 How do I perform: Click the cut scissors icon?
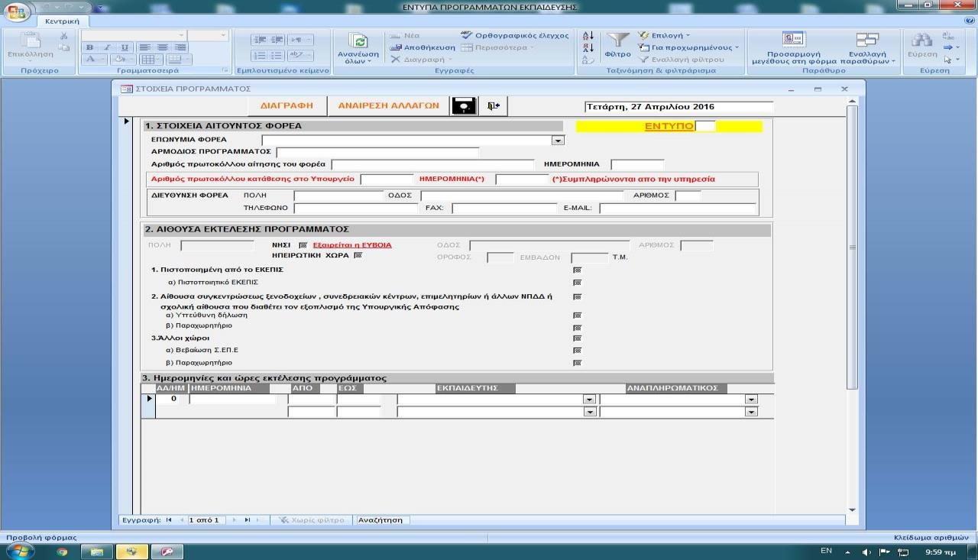64,36
